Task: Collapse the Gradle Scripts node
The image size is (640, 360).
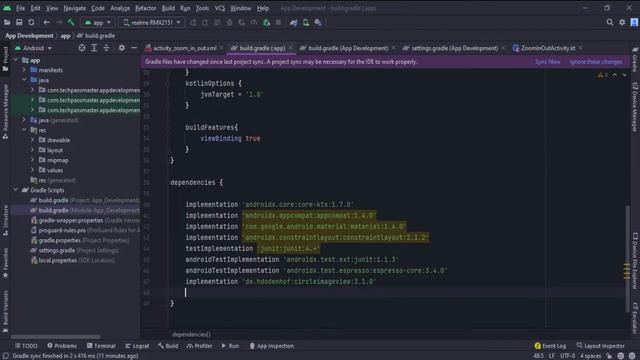Action: click(16, 190)
